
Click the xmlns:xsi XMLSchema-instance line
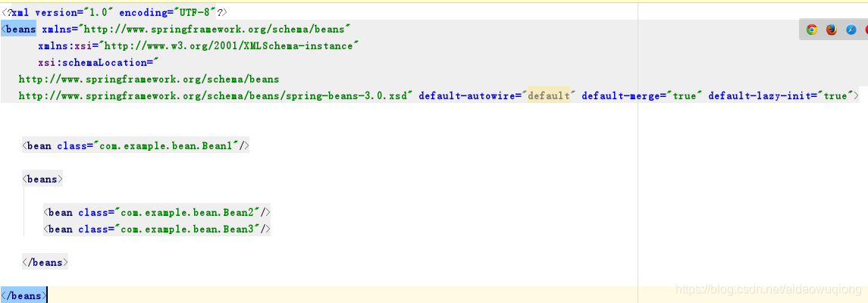(x=199, y=46)
